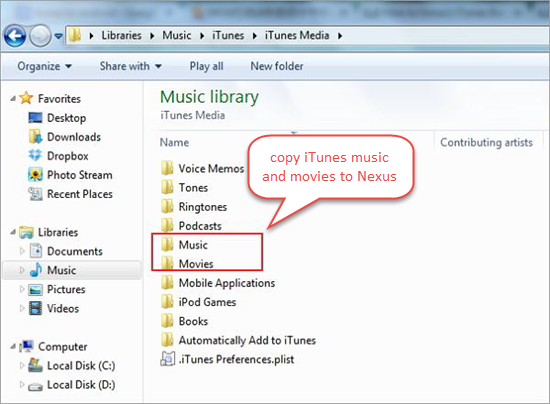The height and width of the screenshot is (404, 550).
Task: Expand the Documents library
Action: 22,251
